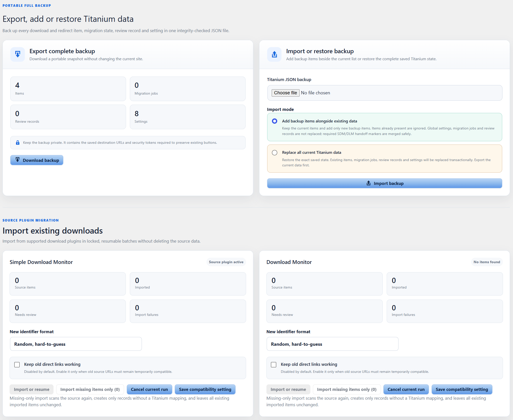Click the Titanium JSON backup file field
The image size is (513, 420).
[385, 93]
